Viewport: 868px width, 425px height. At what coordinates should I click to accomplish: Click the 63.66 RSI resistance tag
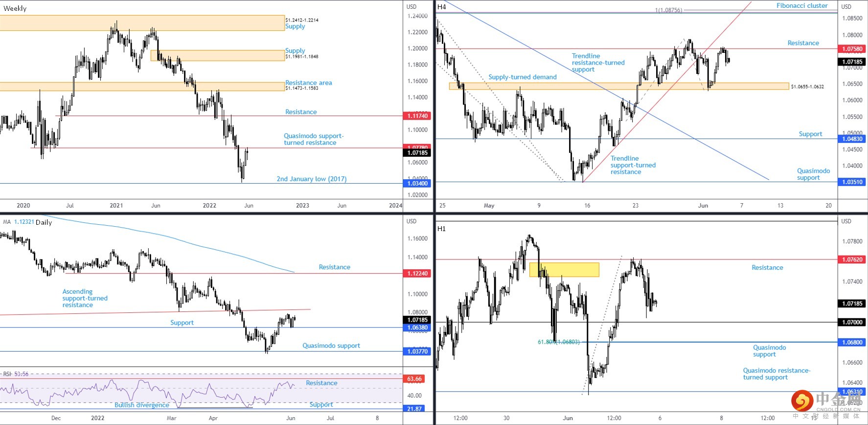(x=414, y=379)
